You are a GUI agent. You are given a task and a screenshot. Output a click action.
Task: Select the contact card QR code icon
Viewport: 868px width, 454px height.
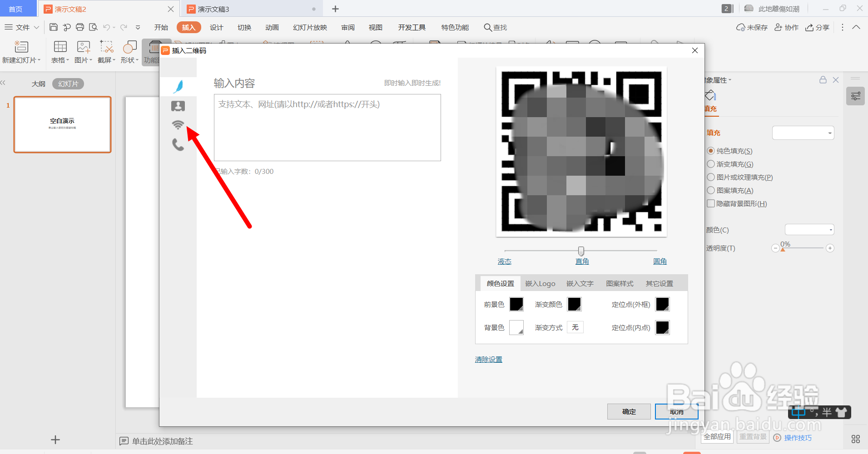178,106
